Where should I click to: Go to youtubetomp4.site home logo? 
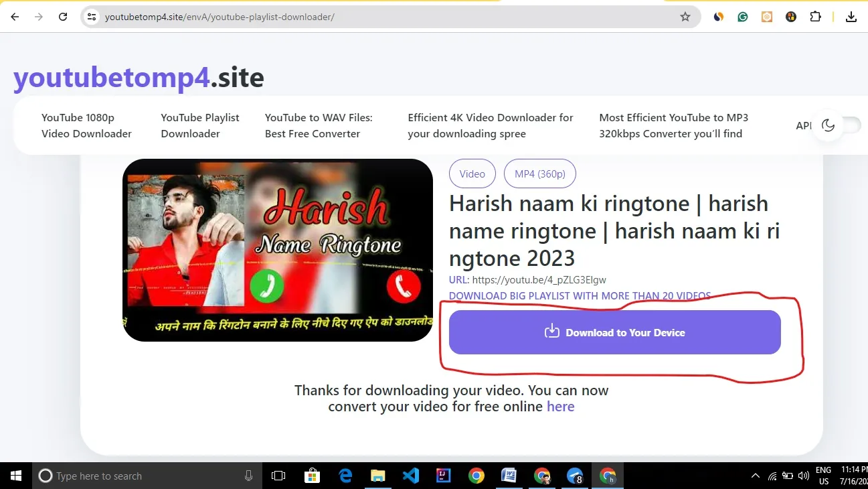pos(139,78)
